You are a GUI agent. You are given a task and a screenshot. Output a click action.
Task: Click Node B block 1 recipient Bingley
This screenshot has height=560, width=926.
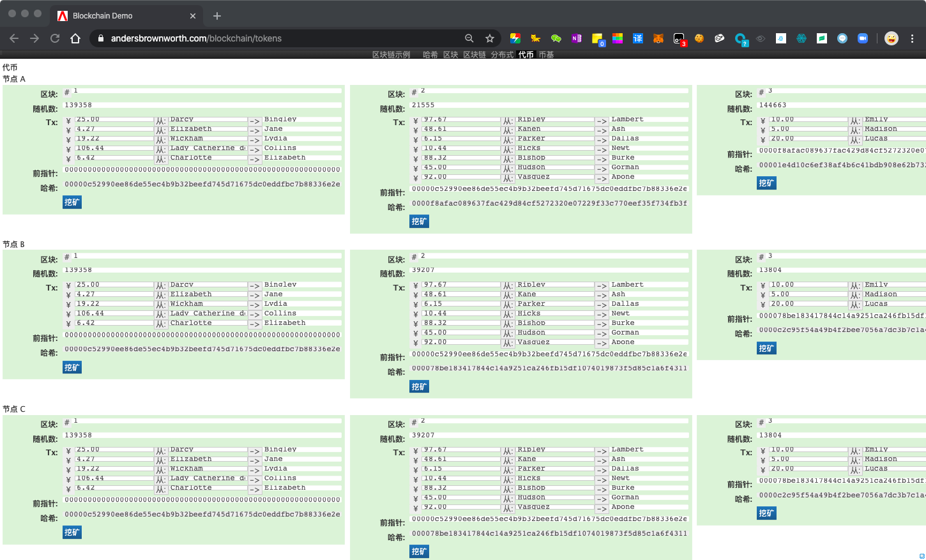[302, 285]
